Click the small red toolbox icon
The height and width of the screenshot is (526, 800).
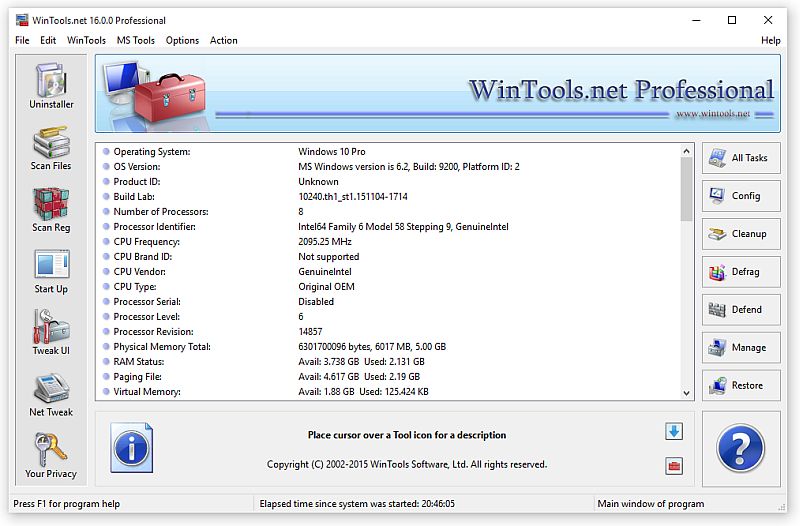(674, 465)
